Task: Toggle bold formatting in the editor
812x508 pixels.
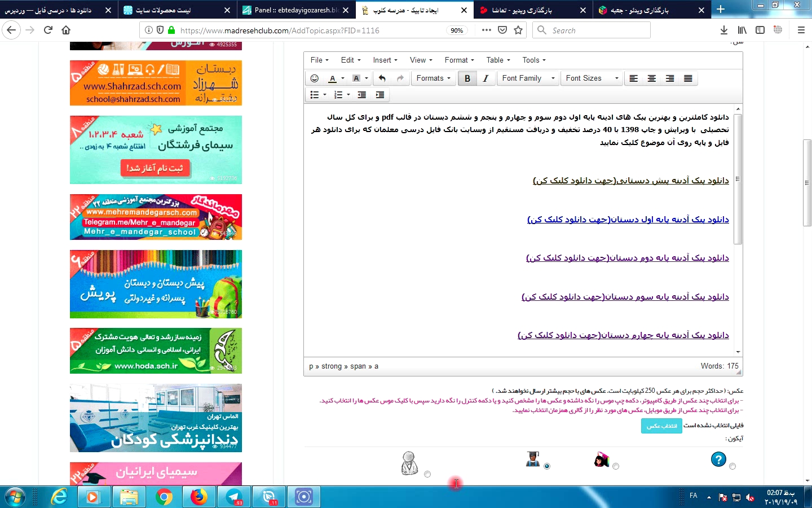Action: pos(467,78)
